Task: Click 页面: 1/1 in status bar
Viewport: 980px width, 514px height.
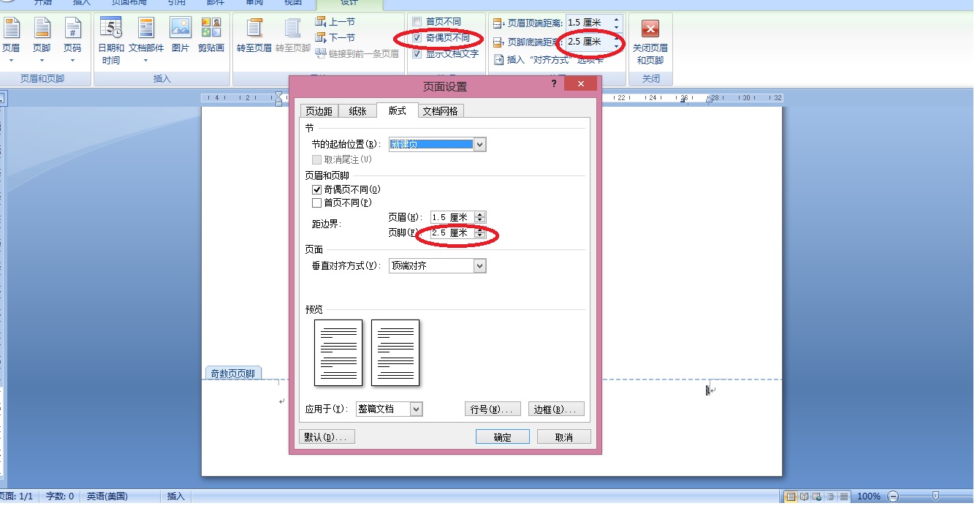Action: (x=17, y=496)
